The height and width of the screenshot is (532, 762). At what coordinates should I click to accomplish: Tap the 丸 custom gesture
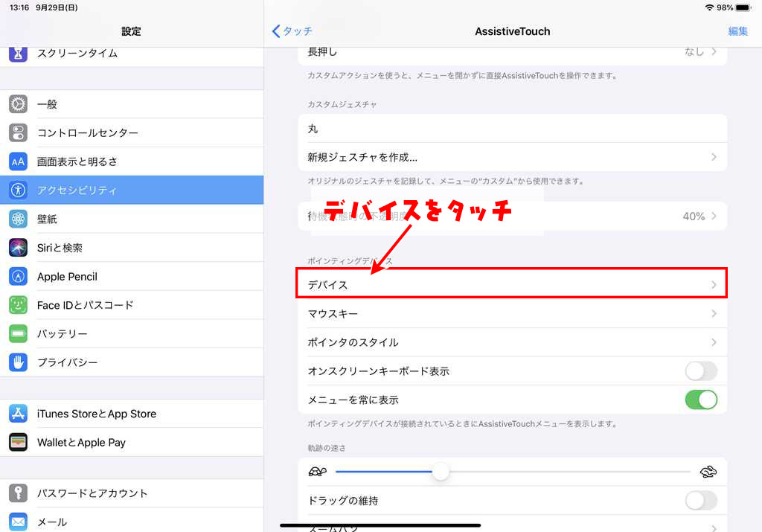coord(512,128)
